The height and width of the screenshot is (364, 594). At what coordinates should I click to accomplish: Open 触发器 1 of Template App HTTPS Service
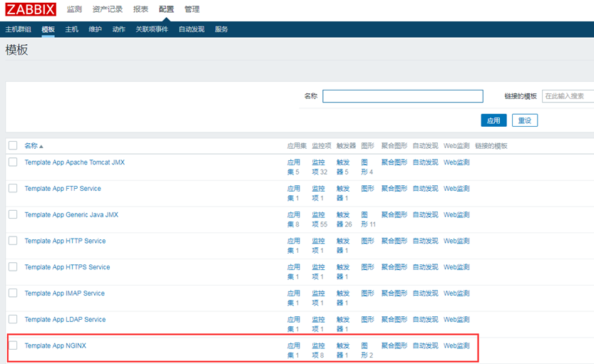click(x=343, y=271)
